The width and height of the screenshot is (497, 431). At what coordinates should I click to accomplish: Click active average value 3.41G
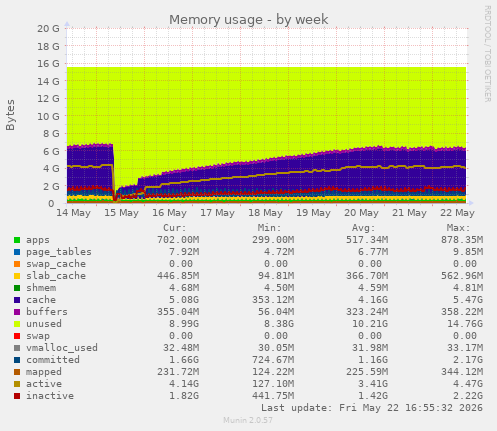point(373,384)
